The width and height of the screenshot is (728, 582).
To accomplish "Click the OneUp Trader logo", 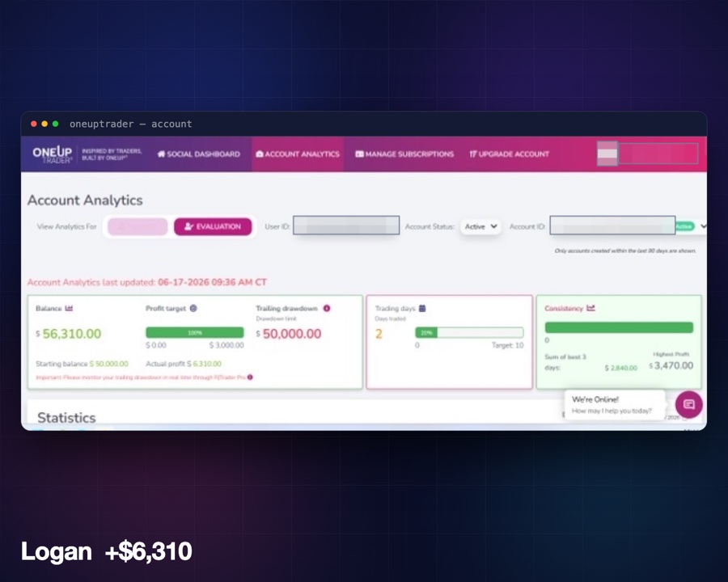I will tap(52, 154).
